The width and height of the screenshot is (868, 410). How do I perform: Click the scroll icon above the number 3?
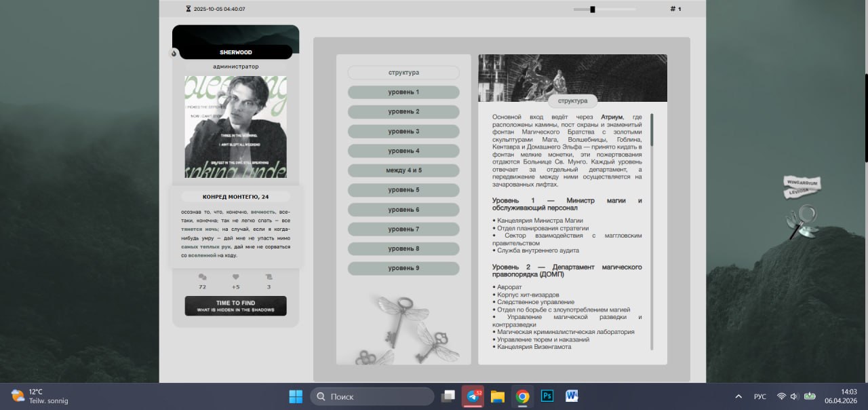269,278
